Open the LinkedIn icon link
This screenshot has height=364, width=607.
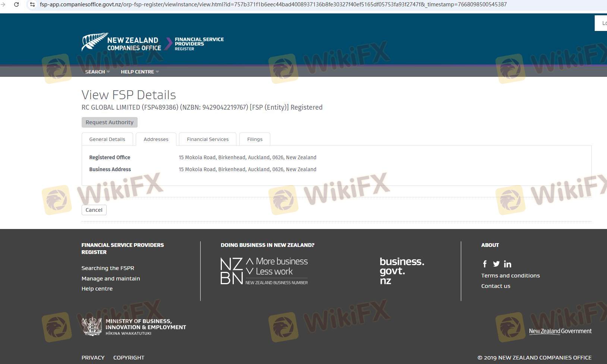click(507, 264)
